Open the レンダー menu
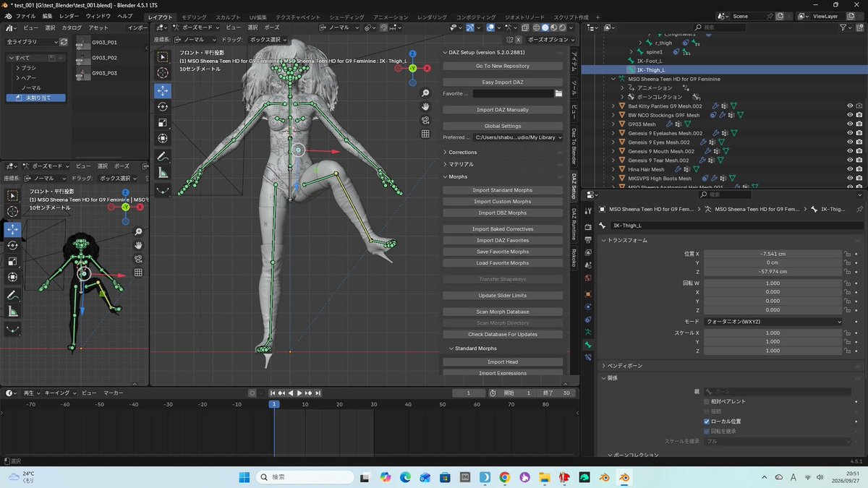The width and height of the screenshot is (868, 488). 69,16
